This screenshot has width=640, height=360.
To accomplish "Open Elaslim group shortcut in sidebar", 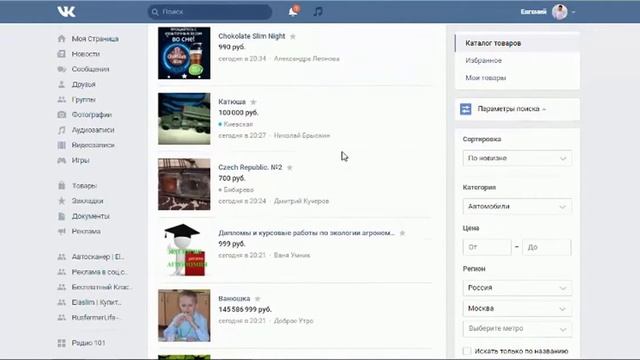I will (97, 302).
